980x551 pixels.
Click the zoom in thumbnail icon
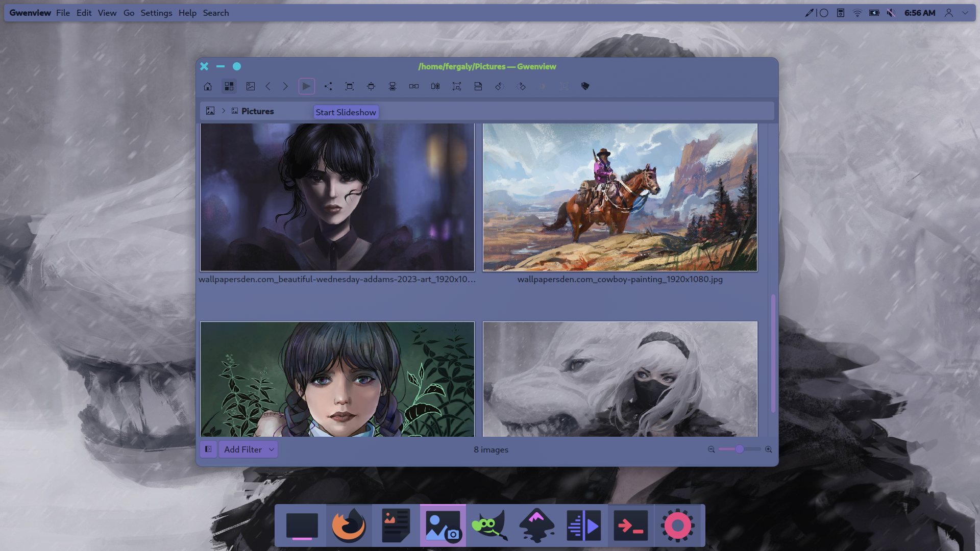pyautogui.click(x=768, y=449)
